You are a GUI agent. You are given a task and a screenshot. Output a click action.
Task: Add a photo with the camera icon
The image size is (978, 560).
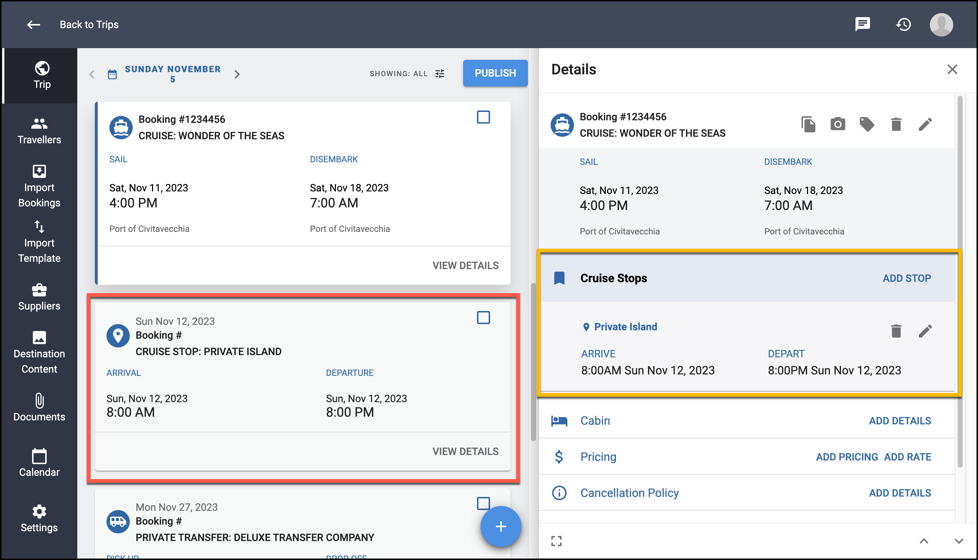(x=838, y=124)
